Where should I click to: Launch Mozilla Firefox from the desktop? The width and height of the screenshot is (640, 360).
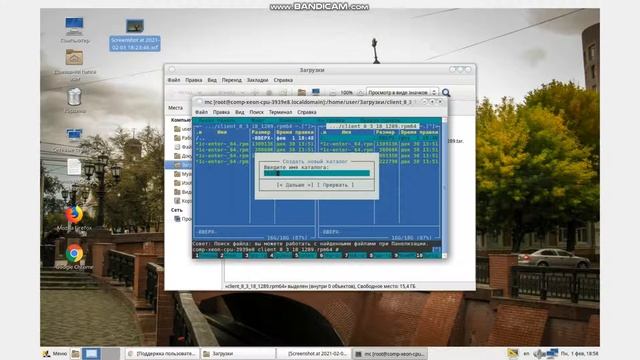click(x=74, y=218)
